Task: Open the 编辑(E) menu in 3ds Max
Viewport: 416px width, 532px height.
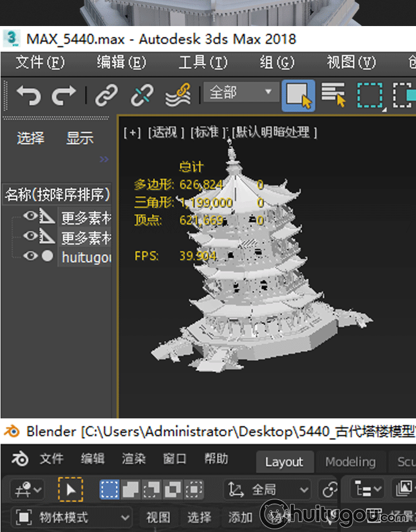Action: pyautogui.click(x=121, y=63)
